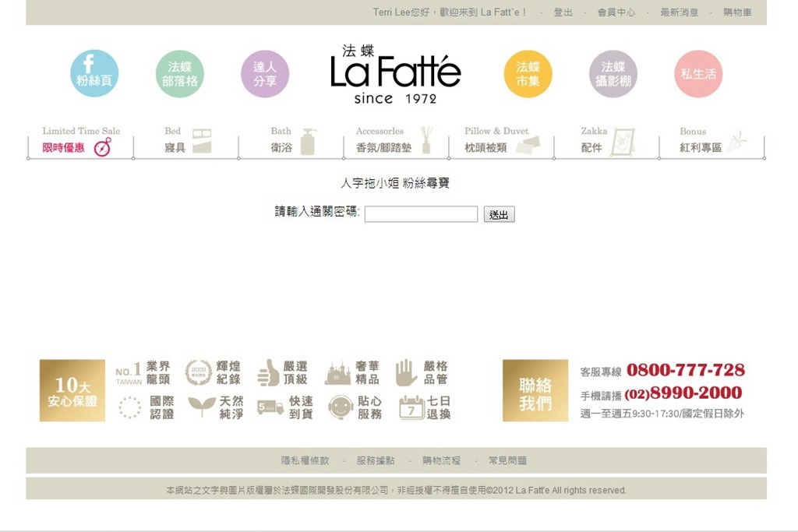The width and height of the screenshot is (798, 532).
Task: Open the 配件 Zakka menu
Action: [x=606, y=141]
